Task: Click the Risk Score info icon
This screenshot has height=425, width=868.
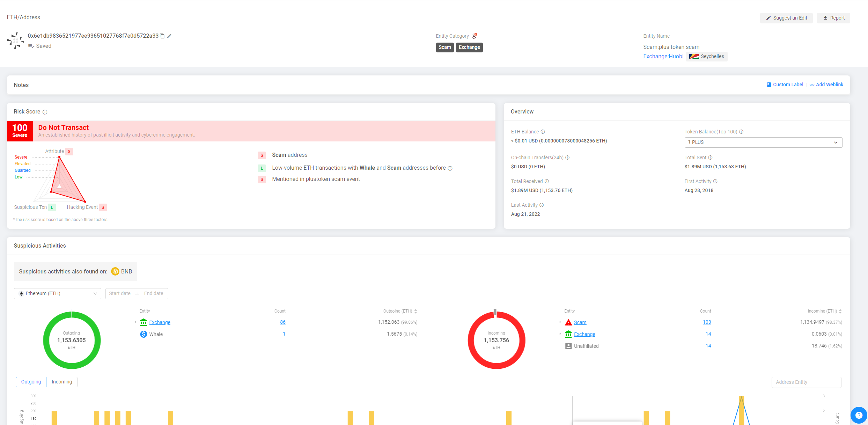Action: click(45, 112)
